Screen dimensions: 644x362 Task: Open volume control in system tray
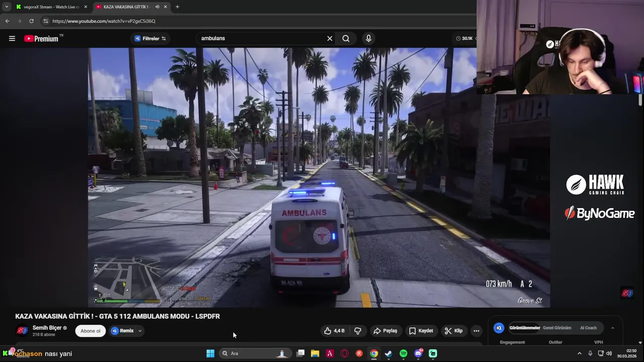pyautogui.click(x=609, y=353)
